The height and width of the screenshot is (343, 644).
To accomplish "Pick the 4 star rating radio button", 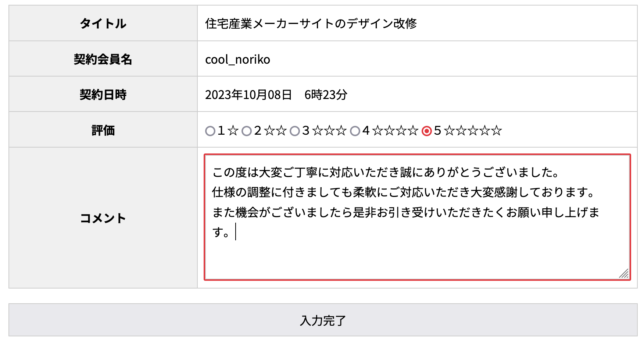I will pos(355,131).
